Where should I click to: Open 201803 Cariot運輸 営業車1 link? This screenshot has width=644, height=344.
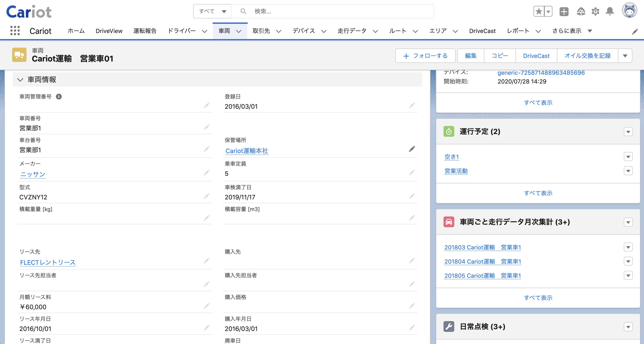click(x=483, y=247)
